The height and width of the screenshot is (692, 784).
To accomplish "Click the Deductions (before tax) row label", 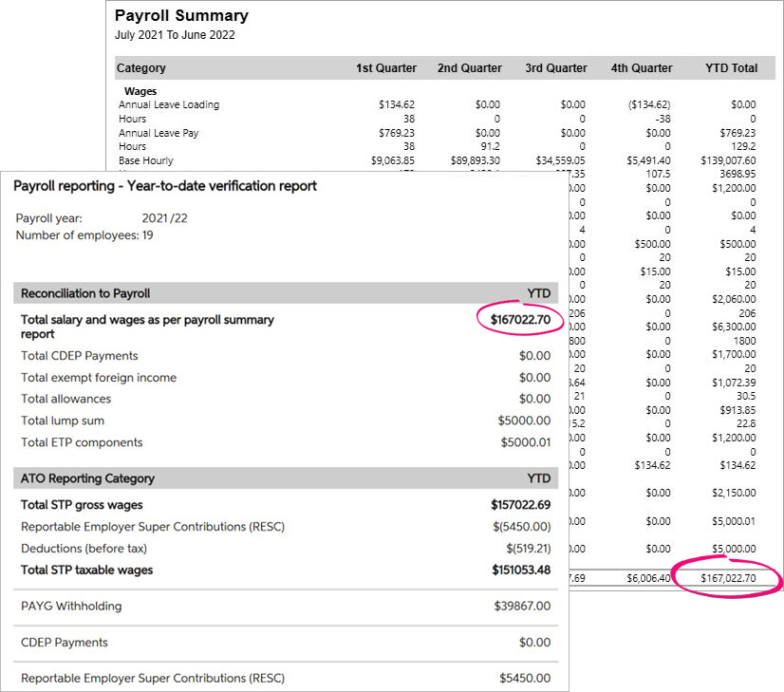I will [84, 549].
